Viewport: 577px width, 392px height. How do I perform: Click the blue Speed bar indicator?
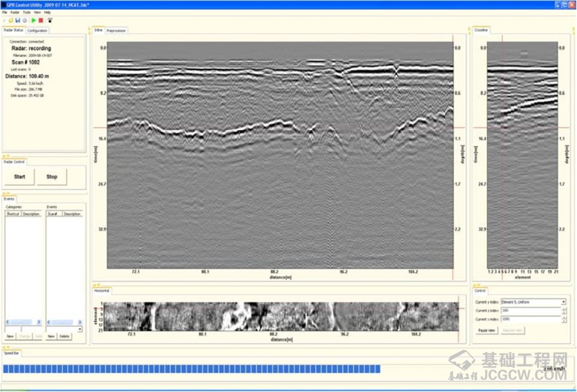(x=192, y=368)
